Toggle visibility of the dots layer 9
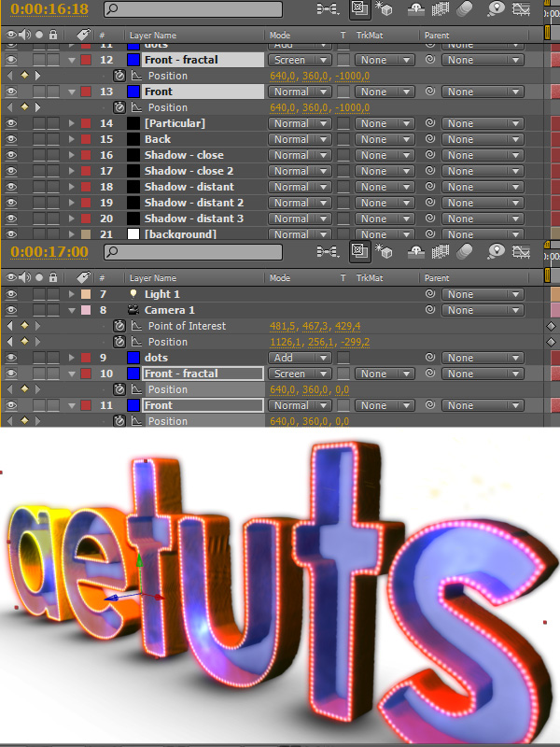Image resolution: width=560 pixels, height=747 pixels. pyautogui.click(x=11, y=358)
